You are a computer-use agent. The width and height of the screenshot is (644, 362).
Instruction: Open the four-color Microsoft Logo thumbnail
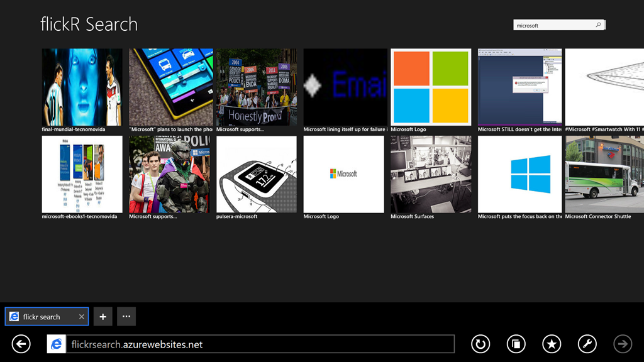[431, 87]
